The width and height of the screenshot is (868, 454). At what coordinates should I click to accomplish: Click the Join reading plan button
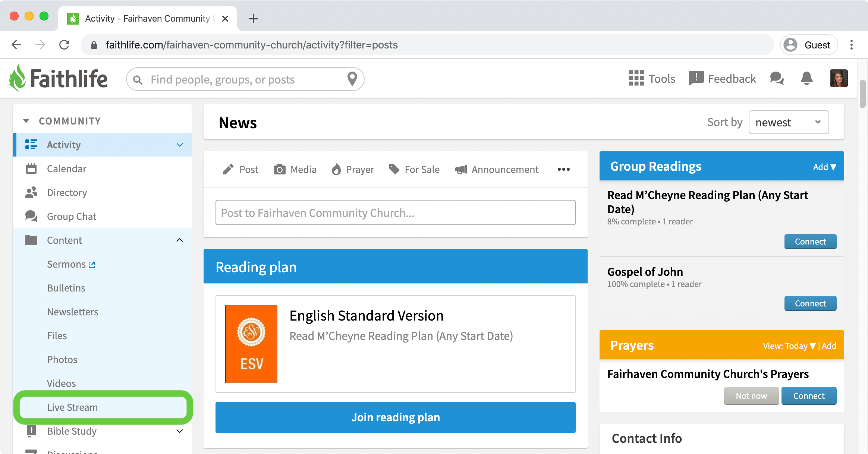click(x=395, y=417)
